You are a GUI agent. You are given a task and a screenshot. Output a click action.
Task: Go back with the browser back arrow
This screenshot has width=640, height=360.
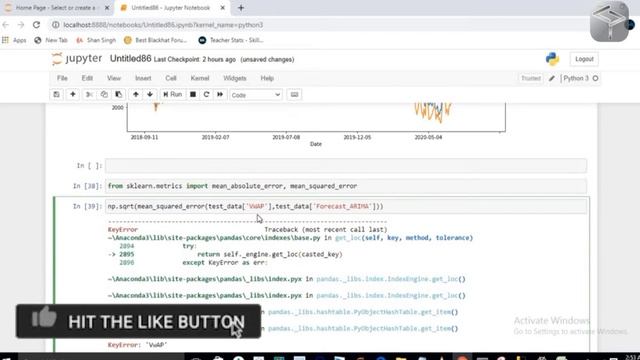(x=6, y=25)
